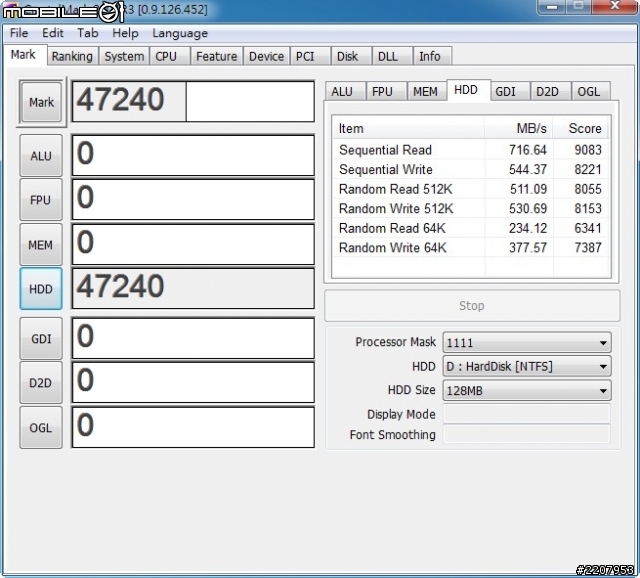Viewport: 640px width, 578px height.
Task: Open the Disk tab
Action: click(x=347, y=57)
